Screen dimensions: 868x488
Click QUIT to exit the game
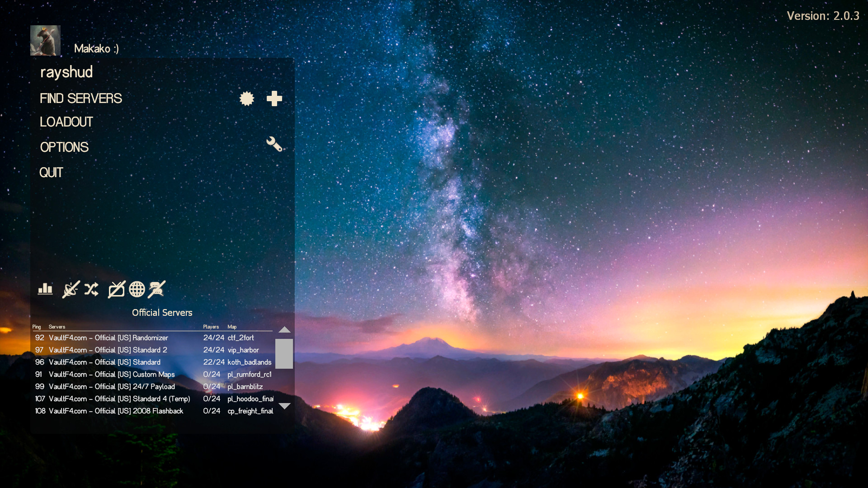[x=51, y=173]
